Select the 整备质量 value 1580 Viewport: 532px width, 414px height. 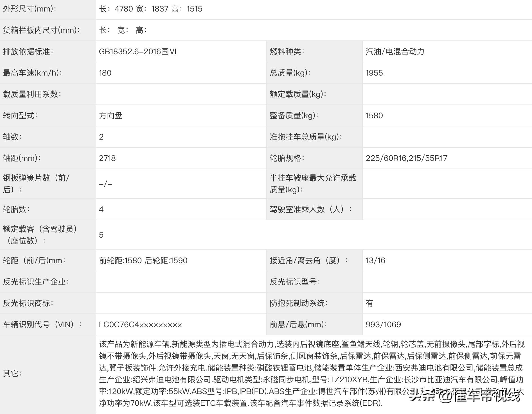[374, 115]
